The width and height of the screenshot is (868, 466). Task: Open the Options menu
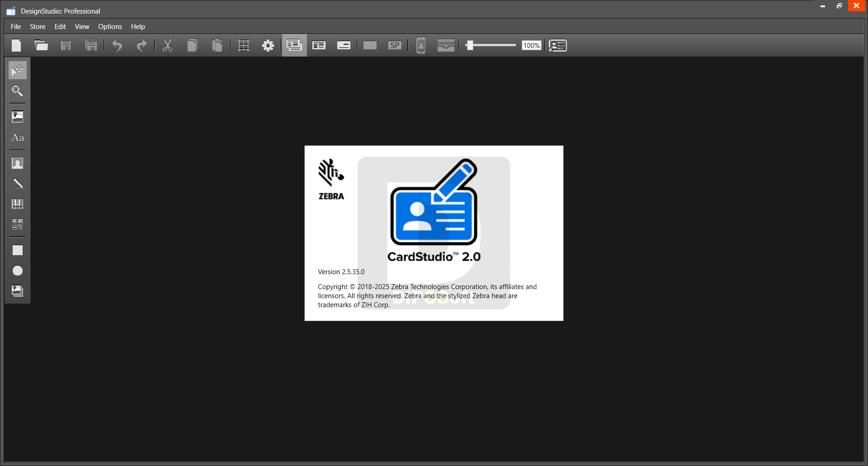point(110,27)
